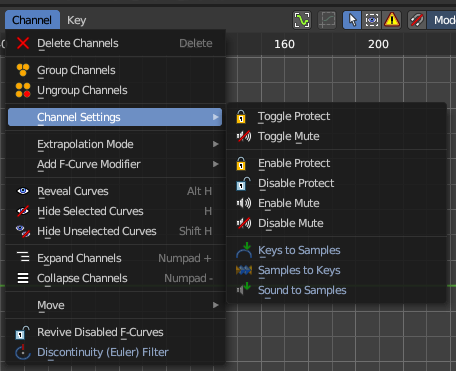
Task: Select Disable Mute option
Action: click(x=337, y=223)
